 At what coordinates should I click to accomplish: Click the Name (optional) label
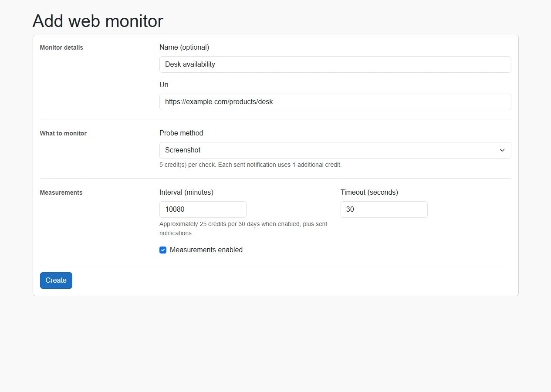pos(184,47)
